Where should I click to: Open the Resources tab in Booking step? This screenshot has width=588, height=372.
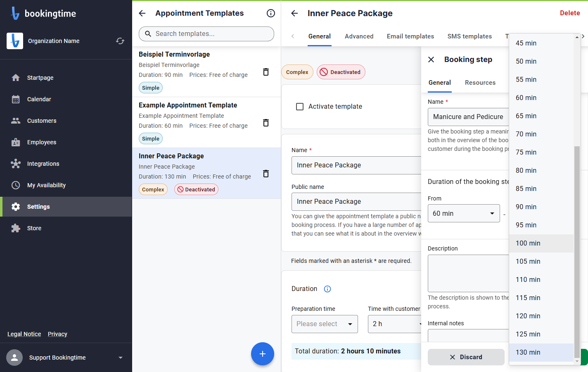pos(480,83)
